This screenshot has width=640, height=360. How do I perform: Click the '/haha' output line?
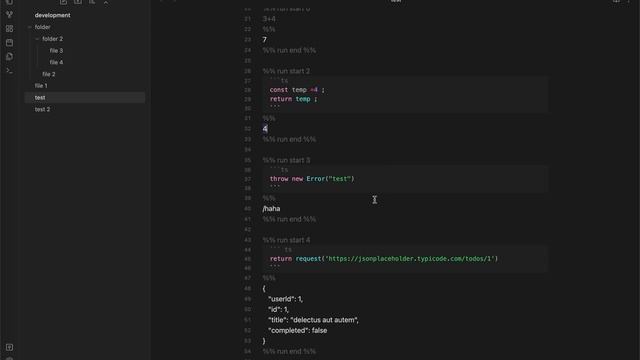(x=271, y=209)
